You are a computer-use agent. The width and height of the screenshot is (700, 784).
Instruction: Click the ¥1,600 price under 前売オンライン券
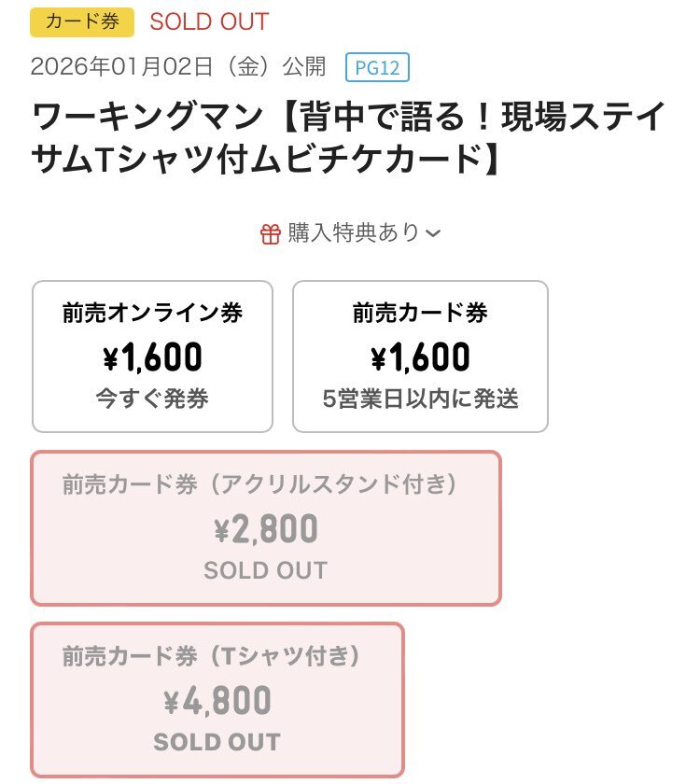pyautogui.click(x=152, y=357)
